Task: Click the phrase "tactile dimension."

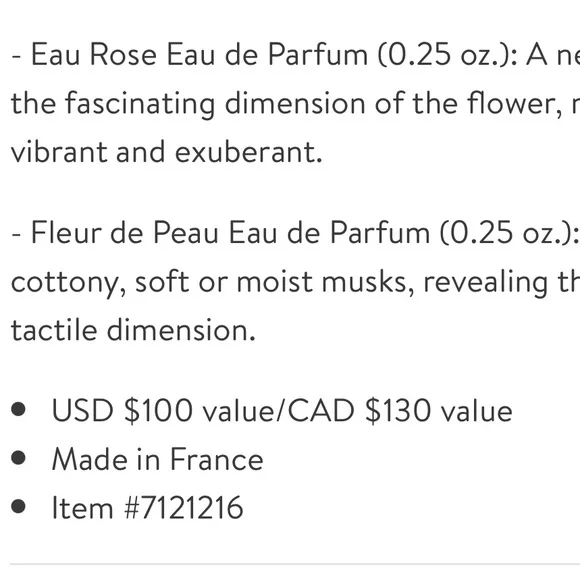Action: tap(133, 330)
